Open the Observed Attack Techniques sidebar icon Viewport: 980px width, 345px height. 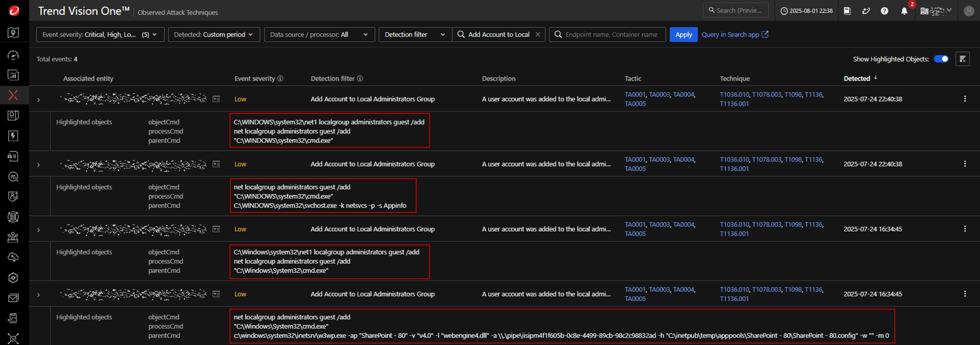13,95
